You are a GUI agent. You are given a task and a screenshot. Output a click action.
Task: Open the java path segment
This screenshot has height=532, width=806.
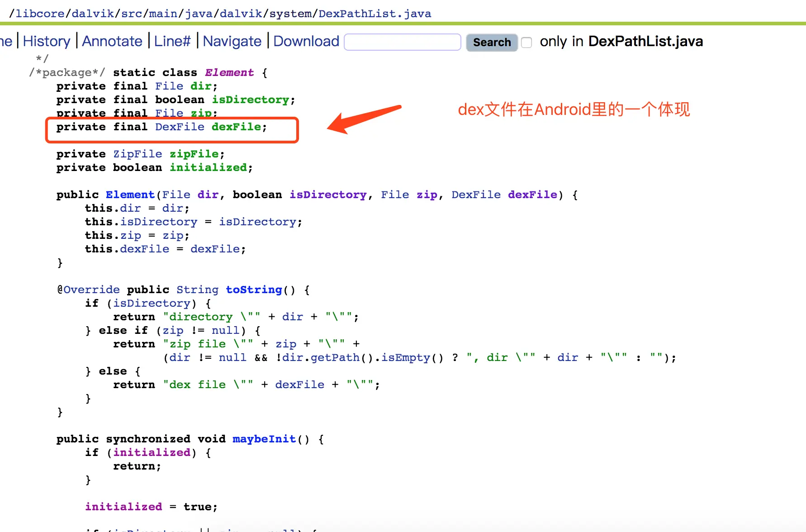pos(199,14)
